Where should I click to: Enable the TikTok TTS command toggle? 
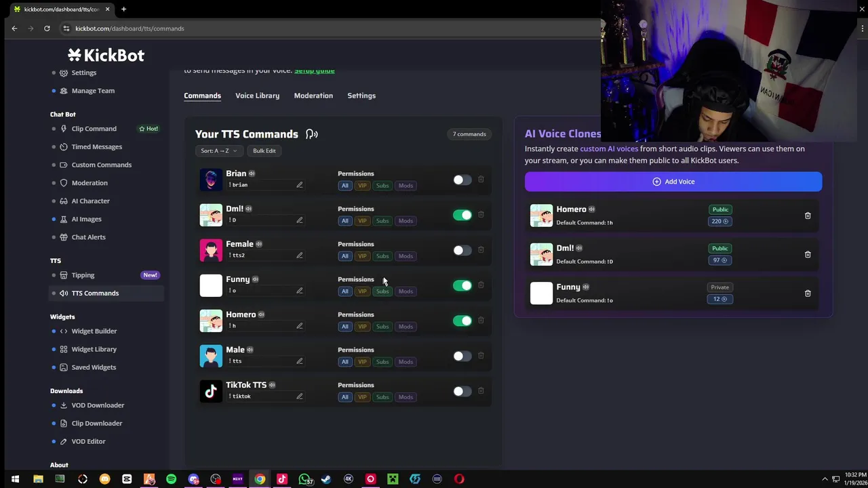click(x=462, y=391)
